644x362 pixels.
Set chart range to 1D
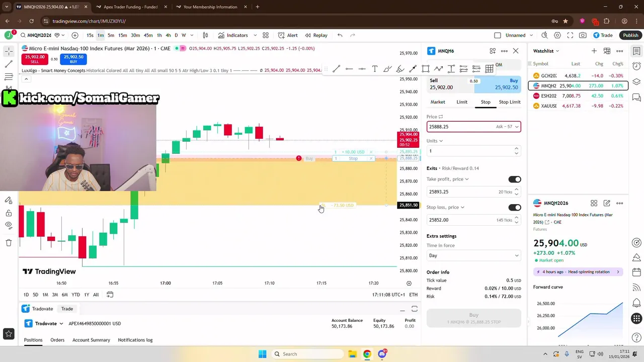[26, 295]
